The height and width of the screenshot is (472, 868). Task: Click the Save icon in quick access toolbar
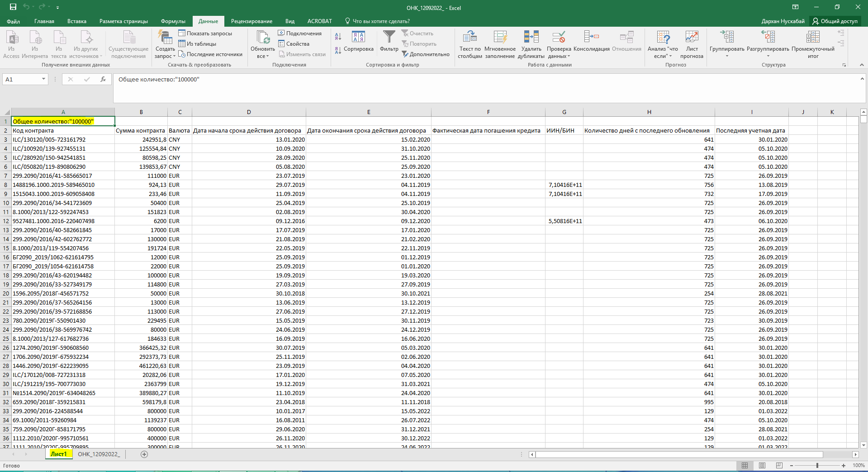pos(13,7)
